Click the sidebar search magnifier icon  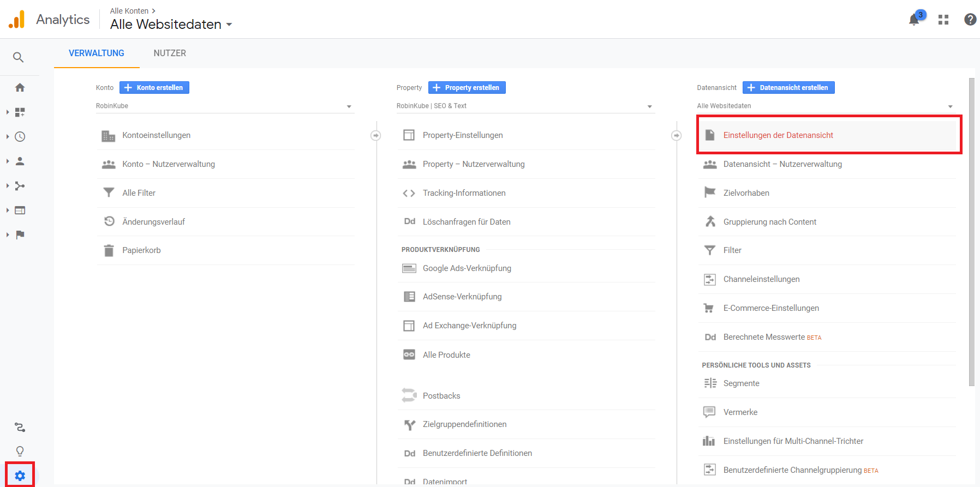point(19,57)
